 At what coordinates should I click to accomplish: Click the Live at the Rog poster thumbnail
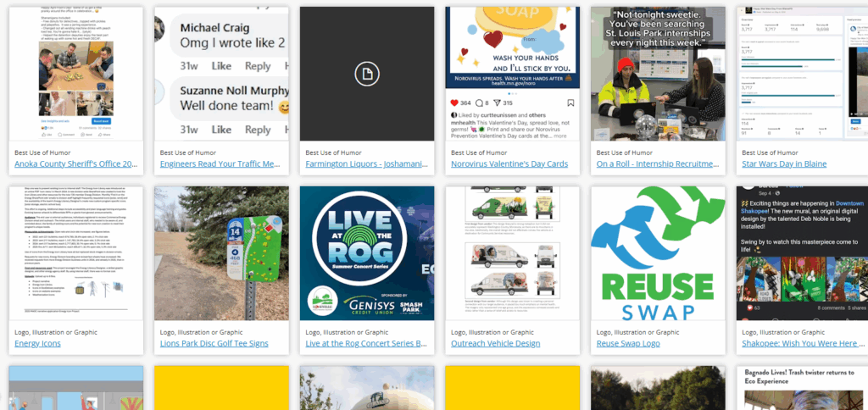pyautogui.click(x=367, y=253)
